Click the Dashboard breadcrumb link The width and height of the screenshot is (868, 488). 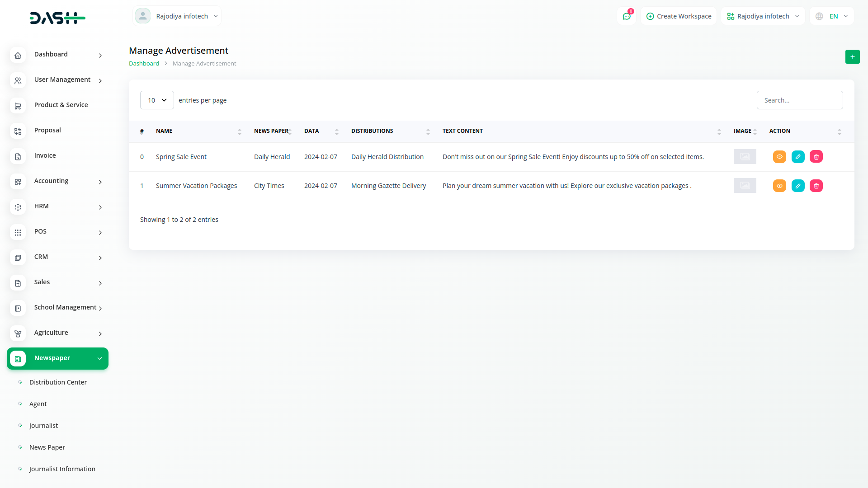[144, 64]
